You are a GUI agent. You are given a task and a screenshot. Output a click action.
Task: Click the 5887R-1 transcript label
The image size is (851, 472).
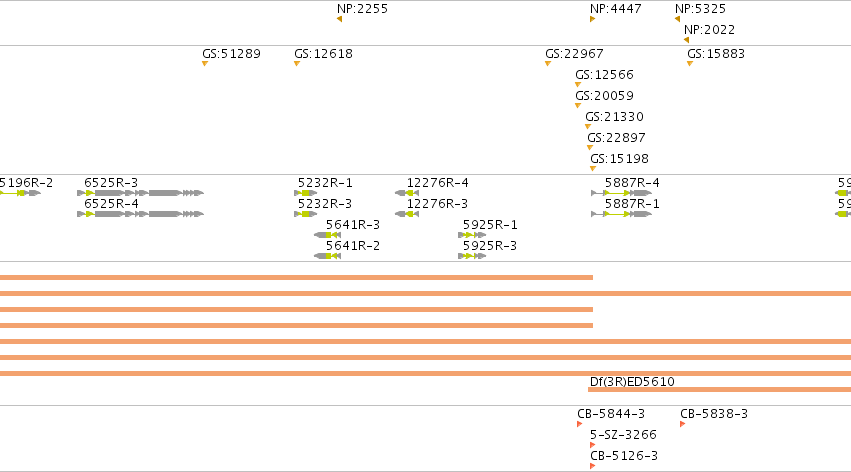(x=632, y=204)
